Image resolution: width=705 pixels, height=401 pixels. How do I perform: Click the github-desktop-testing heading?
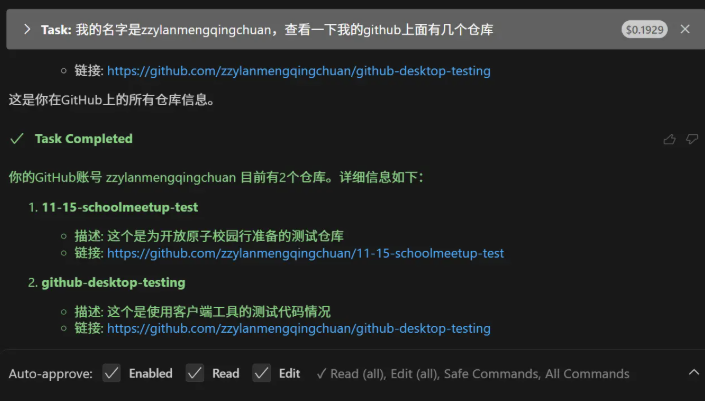click(113, 283)
